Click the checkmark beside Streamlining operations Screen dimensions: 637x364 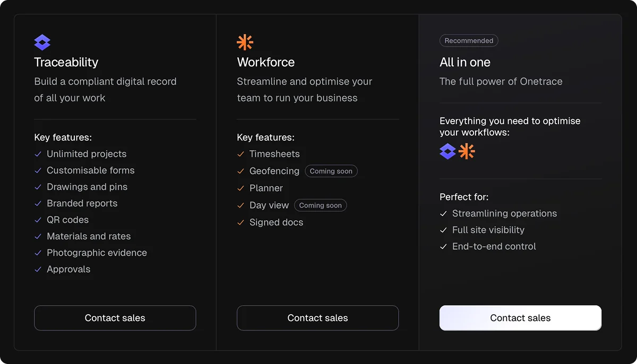point(443,213)
